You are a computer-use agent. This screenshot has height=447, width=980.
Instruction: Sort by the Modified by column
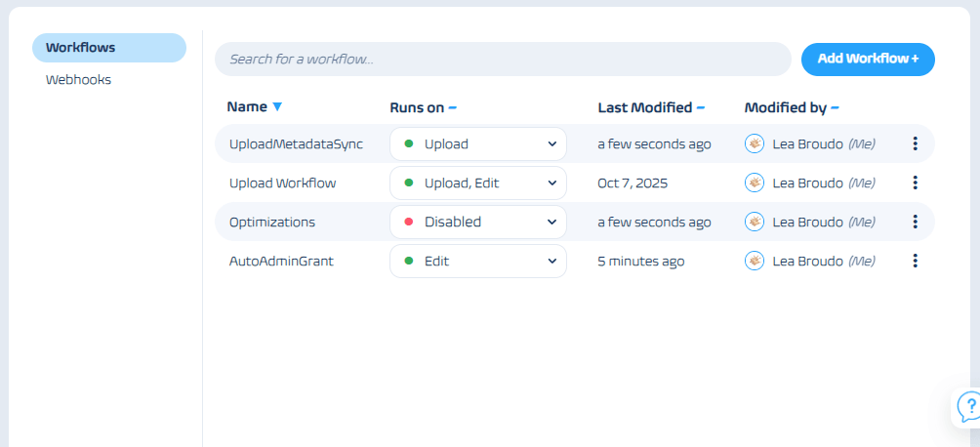[792, 107]
